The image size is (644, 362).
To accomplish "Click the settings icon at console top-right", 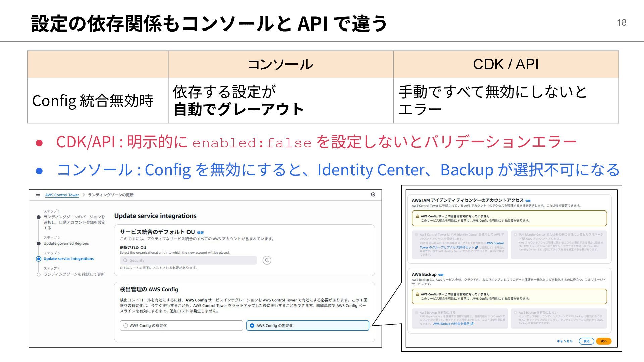I will point(373,194).
